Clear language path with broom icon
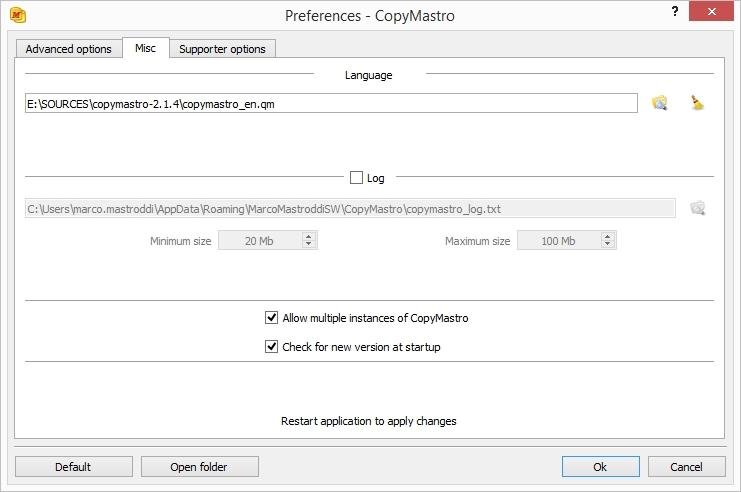Screen dimensions: 741x492 (697, 103)
